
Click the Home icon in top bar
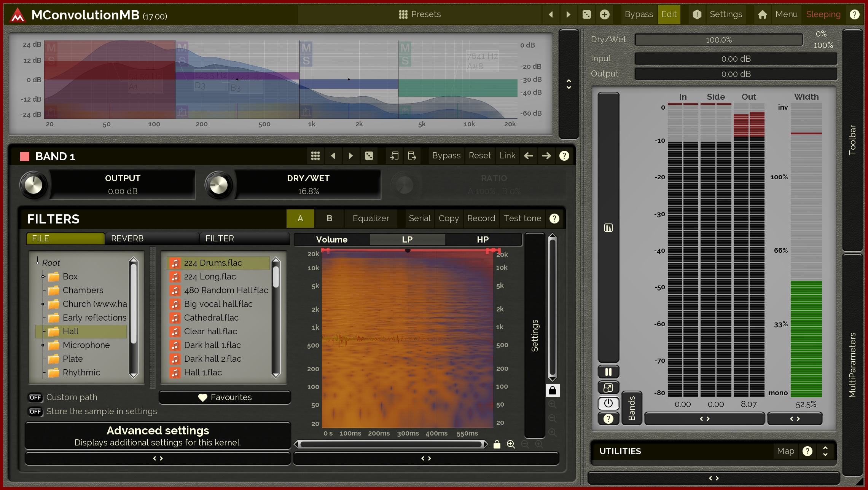(762, 14)
